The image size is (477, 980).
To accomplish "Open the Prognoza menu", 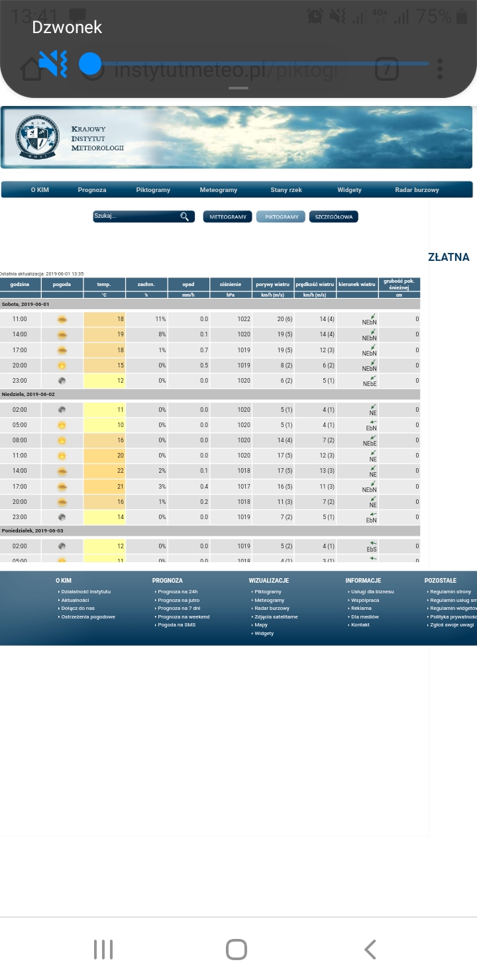I will [x=92, y=190].
